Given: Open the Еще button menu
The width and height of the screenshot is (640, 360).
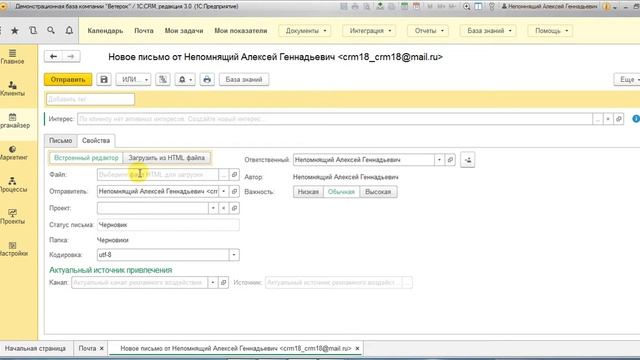Looking at the screenshot, I should coord(627,80).
